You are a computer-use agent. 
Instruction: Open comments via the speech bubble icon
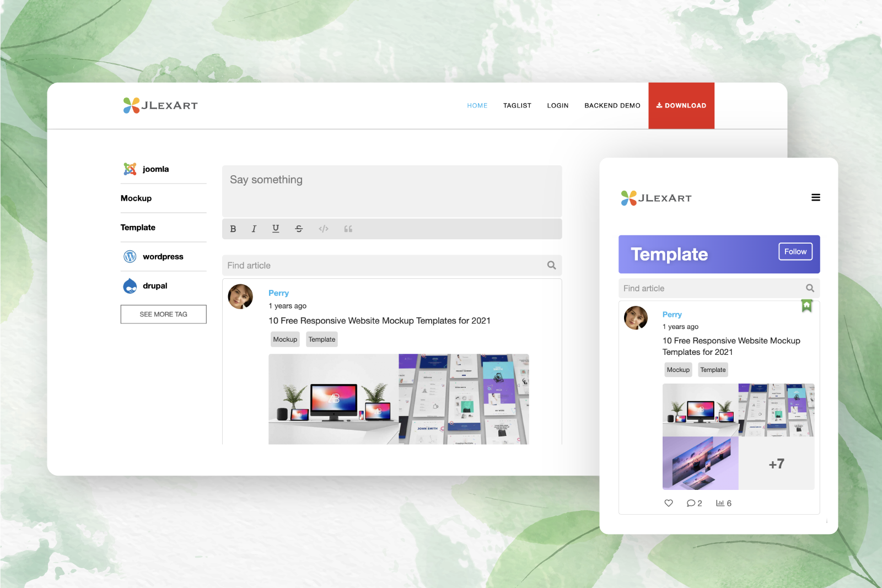(691, 503)
